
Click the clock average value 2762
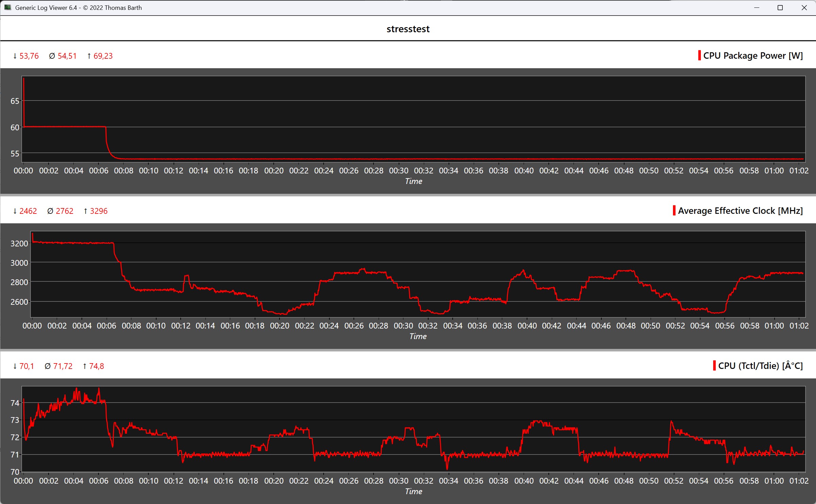65,211
